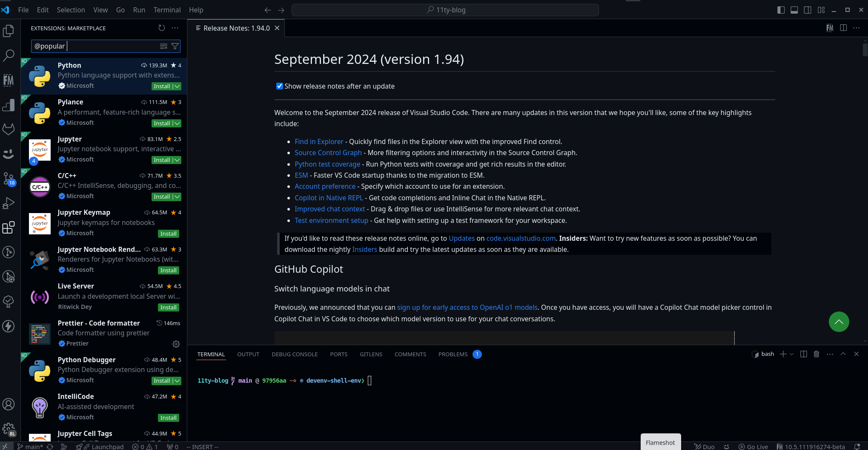
Task: Open the Run and Debug view
Action: (9, 203)
